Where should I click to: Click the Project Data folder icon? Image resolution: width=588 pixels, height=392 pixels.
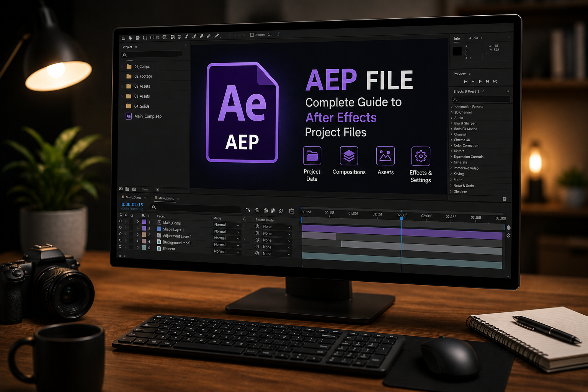point(312,155)
